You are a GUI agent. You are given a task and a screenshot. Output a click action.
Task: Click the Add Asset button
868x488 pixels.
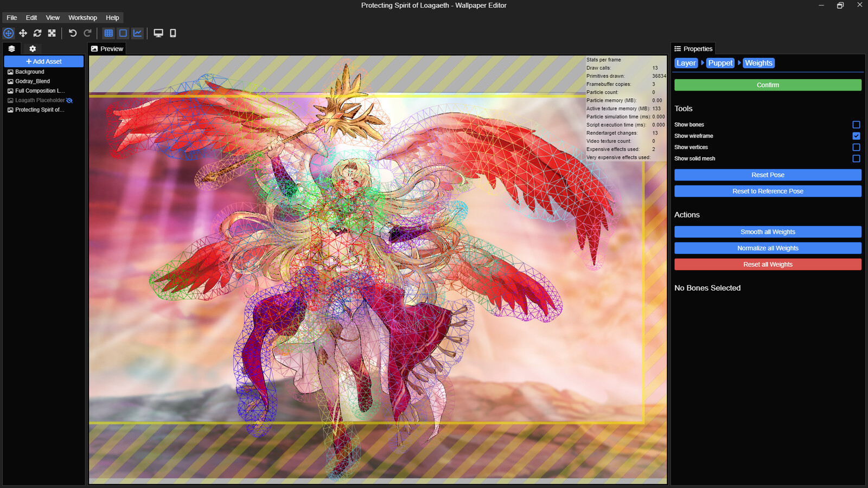point(44,61)
